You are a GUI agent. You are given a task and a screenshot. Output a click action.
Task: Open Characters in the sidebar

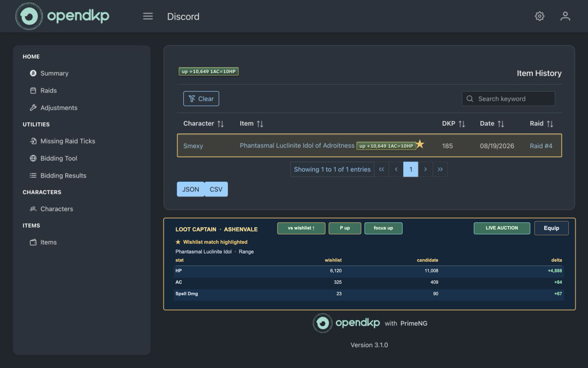pyautogui.click(x=57, y=209)
